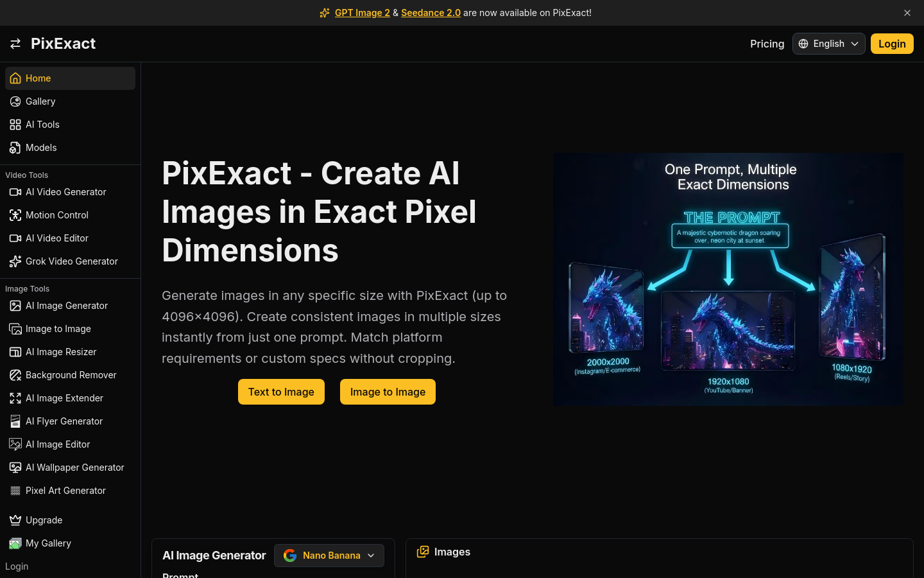Click the AI Flyer Generator icon
The image size is (924, 578).
click(x=15, y=421)
